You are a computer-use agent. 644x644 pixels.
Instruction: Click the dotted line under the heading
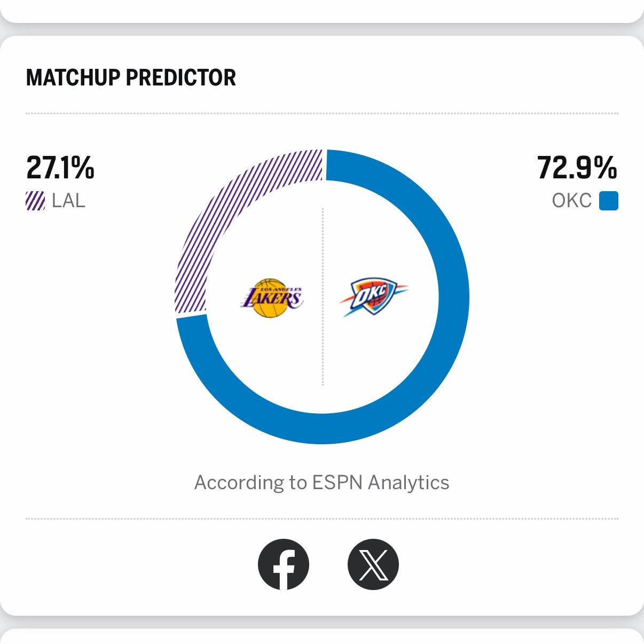coord(322,114)
